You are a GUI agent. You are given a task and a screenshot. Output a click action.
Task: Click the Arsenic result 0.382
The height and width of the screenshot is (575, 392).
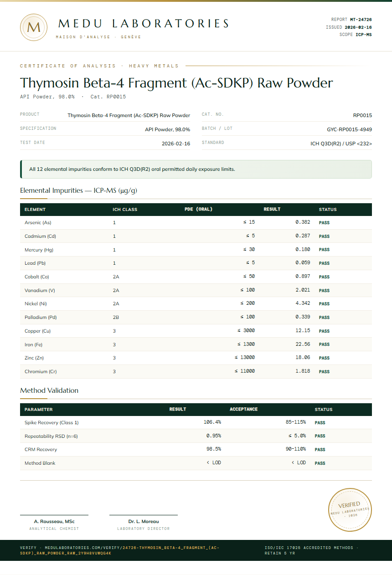(303, 222)
